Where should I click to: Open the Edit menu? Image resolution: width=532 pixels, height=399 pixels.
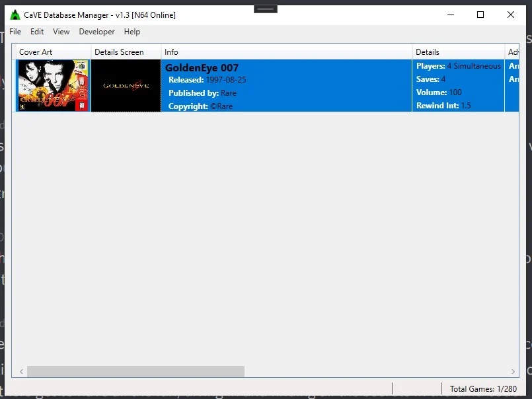coord(37,32)
